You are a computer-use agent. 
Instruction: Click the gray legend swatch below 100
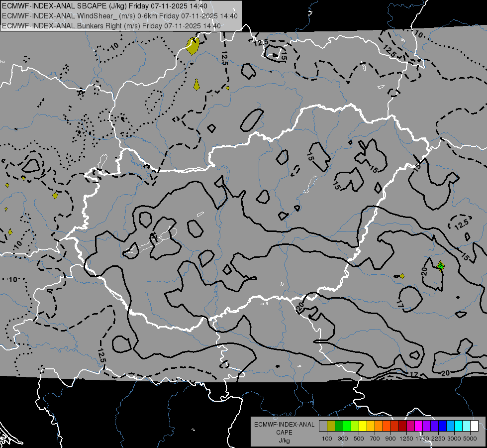point(323,426)
